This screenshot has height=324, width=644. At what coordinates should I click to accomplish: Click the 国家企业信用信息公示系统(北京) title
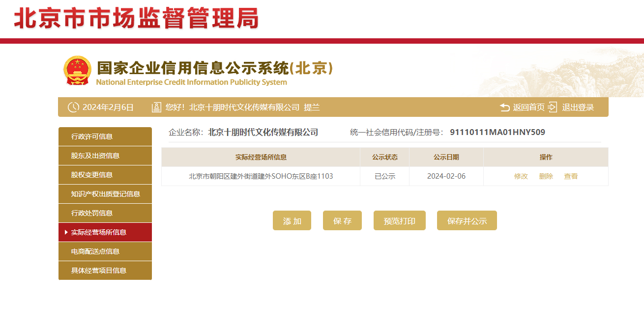tap(215, 68)
